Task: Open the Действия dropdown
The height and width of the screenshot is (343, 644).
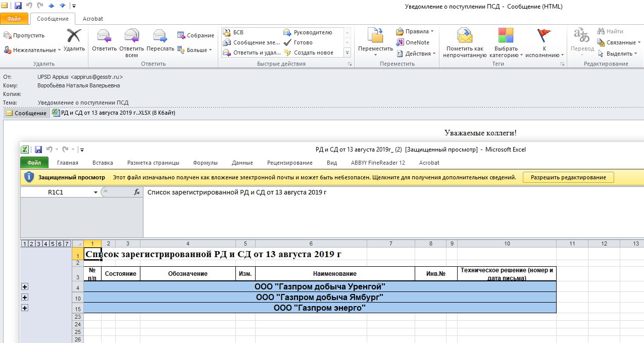Action: [416, 54]
